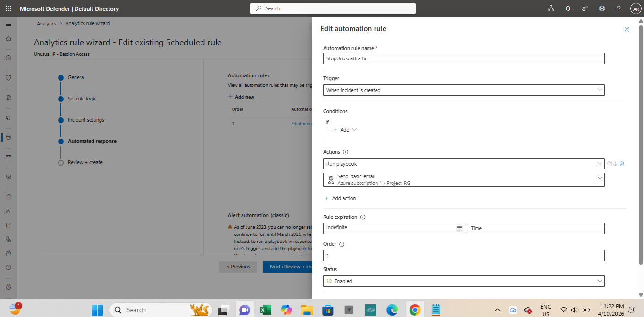This screenshot has height=317, width=644.
Task: Select the Automated response step
Action: (92, 141)
